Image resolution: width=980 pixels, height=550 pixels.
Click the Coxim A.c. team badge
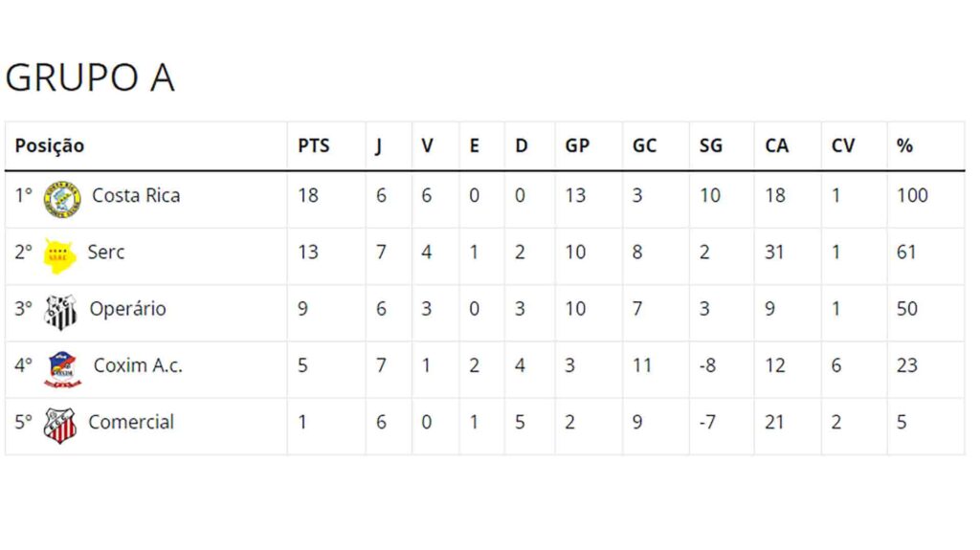[x=62, y=368]
